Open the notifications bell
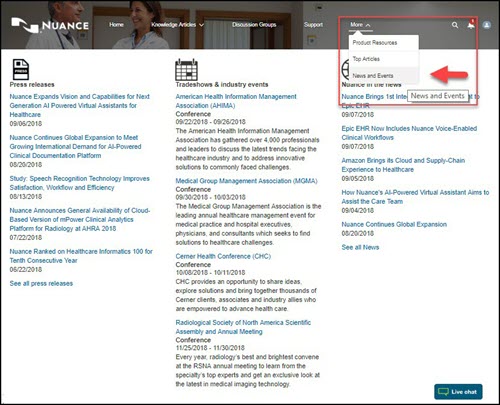 [471, 25]
